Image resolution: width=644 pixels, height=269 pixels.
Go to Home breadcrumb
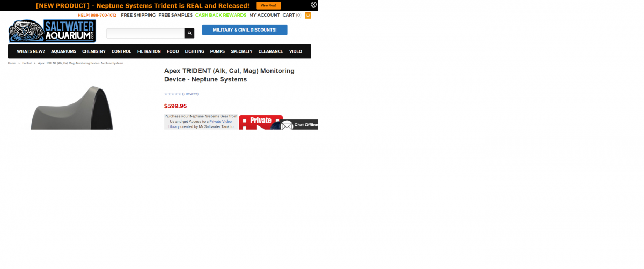pos(12,63)
